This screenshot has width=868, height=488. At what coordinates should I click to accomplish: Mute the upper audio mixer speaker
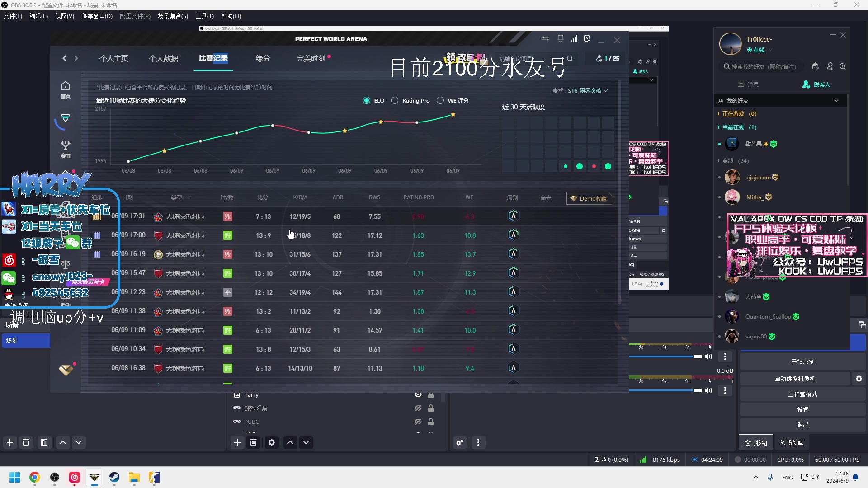tap(708, 357)
